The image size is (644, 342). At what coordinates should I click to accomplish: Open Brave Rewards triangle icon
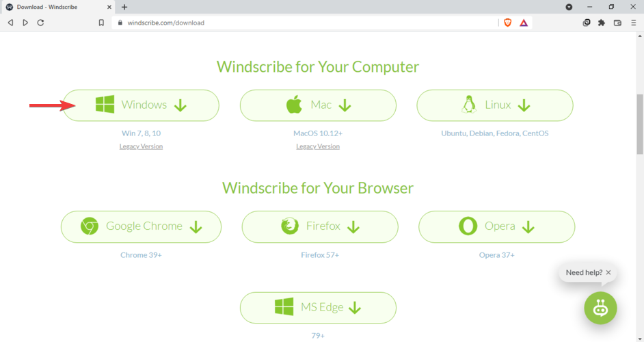pyautogui.click(x=524, y=23)
